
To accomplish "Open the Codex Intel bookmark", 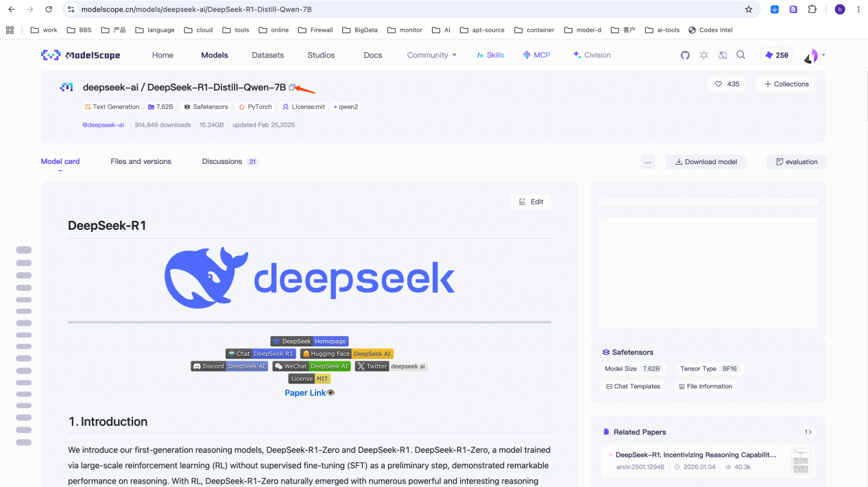I will (710, 30).
